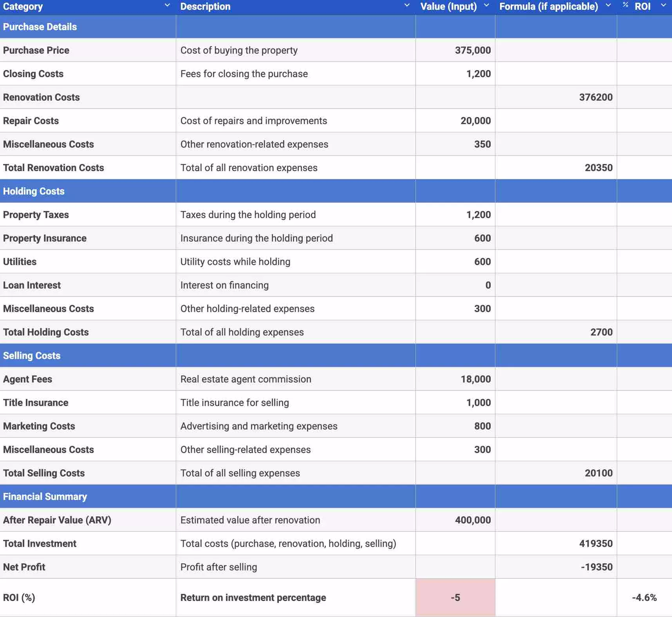Click the ROI percentage -4.6%
This screenshot has width=672, height=617.
tap(644, 597)
